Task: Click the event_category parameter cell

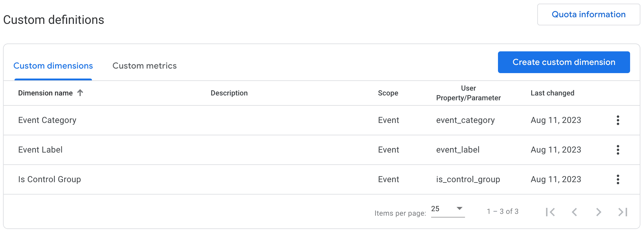Action: coord(465,120)
